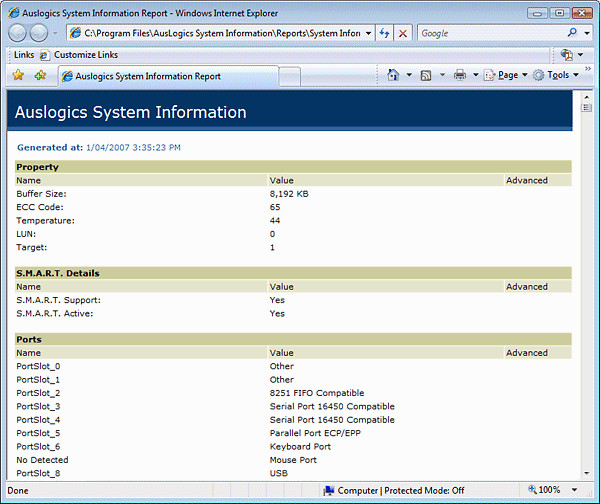Open the zoom level dropdown arrow

click(574, 490)
